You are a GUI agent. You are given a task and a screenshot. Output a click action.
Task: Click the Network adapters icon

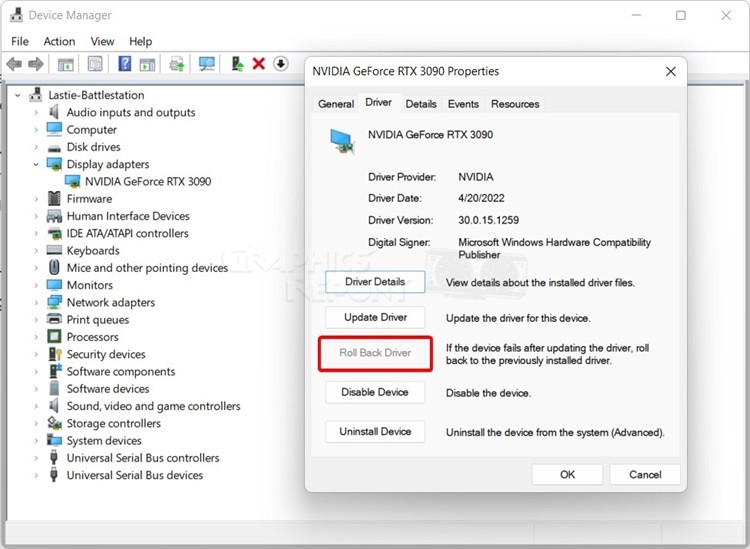tap(54, 302)
